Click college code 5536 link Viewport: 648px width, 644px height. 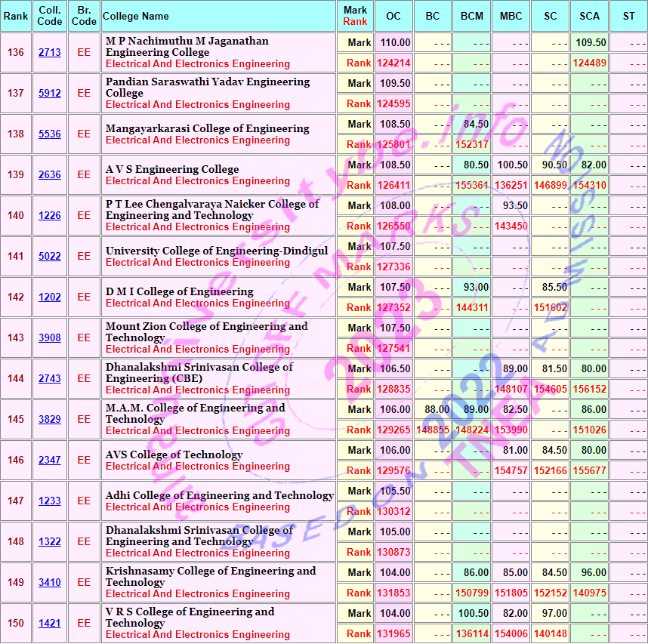pos(50,134)
